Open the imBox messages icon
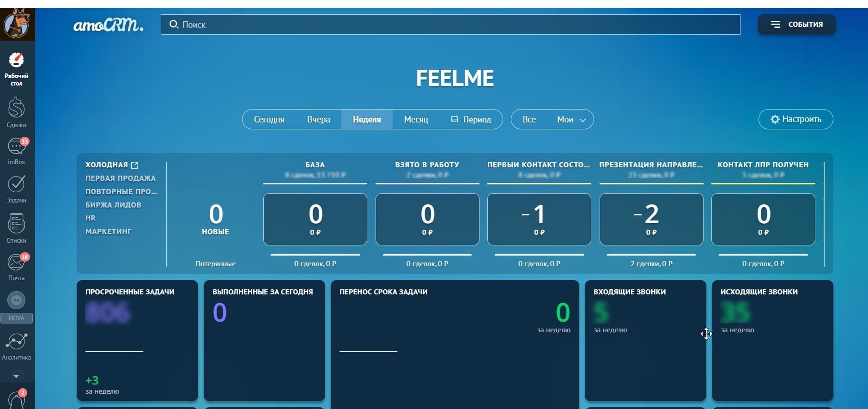The image size is (868, 409). (17, 151)
